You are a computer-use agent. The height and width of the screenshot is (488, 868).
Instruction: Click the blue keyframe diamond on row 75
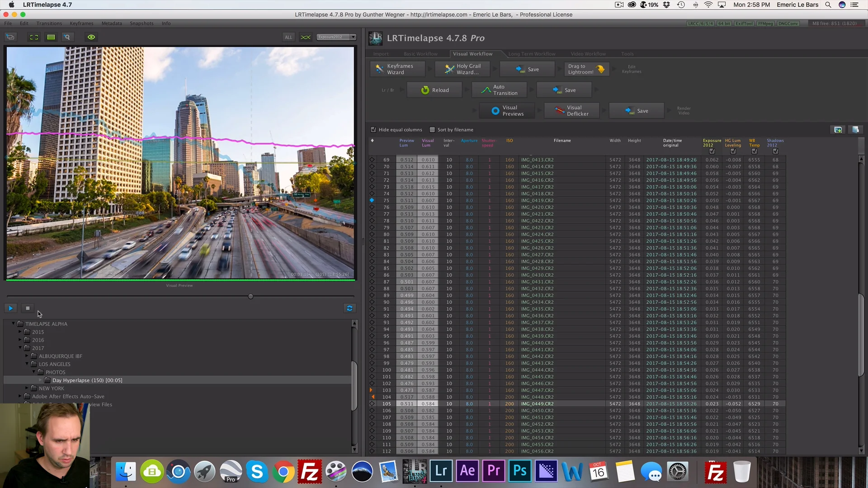click(372, 200)
